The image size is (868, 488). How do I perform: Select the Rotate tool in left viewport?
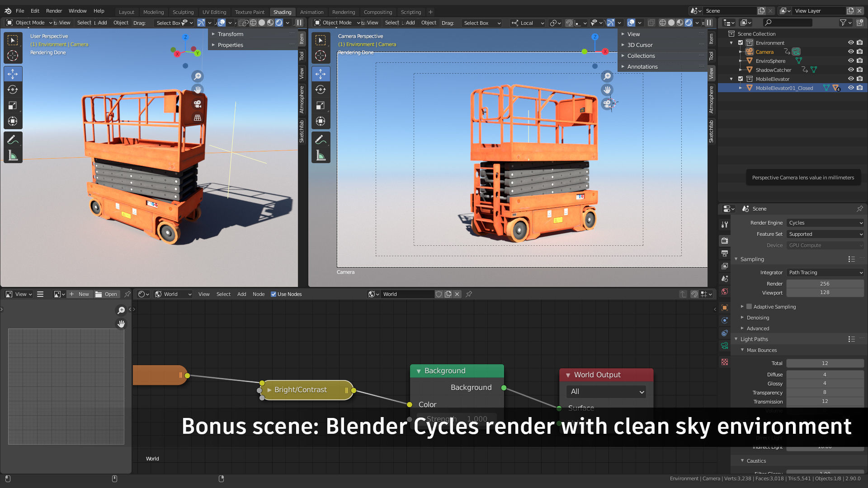pyautogui.click(x=13, y=89)
